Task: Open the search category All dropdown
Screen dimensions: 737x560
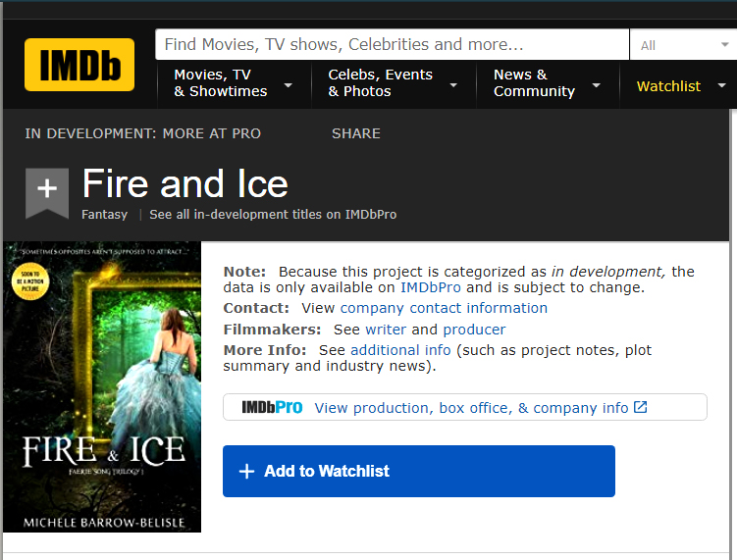Action: (682, 45)
